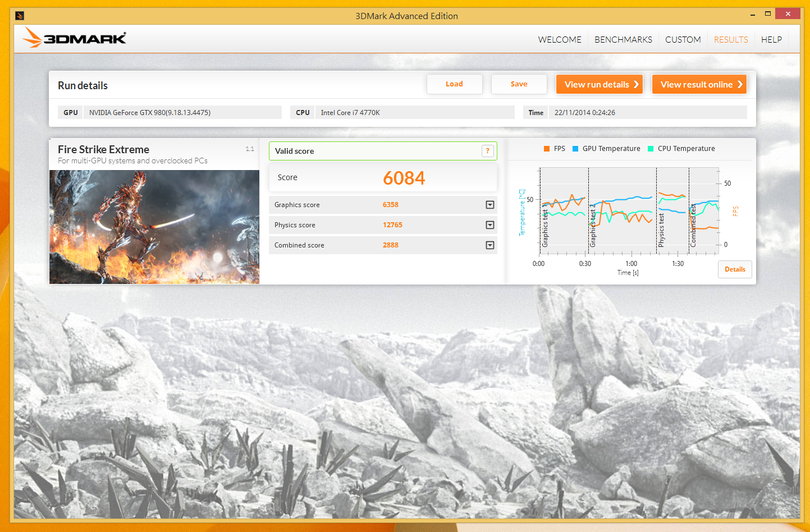
Task: Click the Valid score label
Action: [295, 151]
